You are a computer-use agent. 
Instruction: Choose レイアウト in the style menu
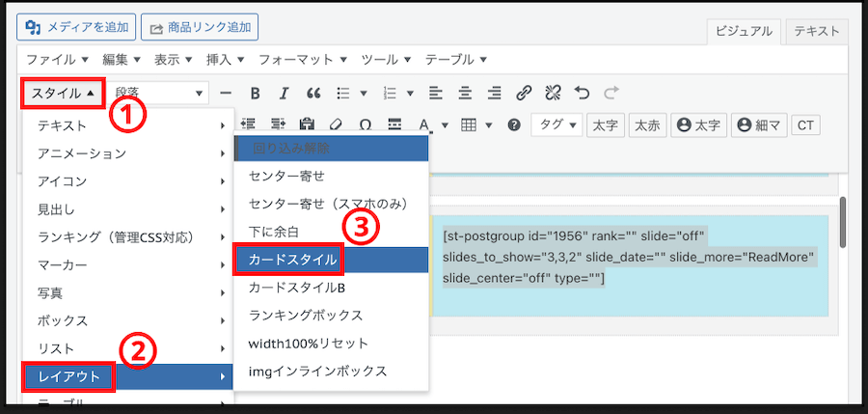tap(69, 376)
